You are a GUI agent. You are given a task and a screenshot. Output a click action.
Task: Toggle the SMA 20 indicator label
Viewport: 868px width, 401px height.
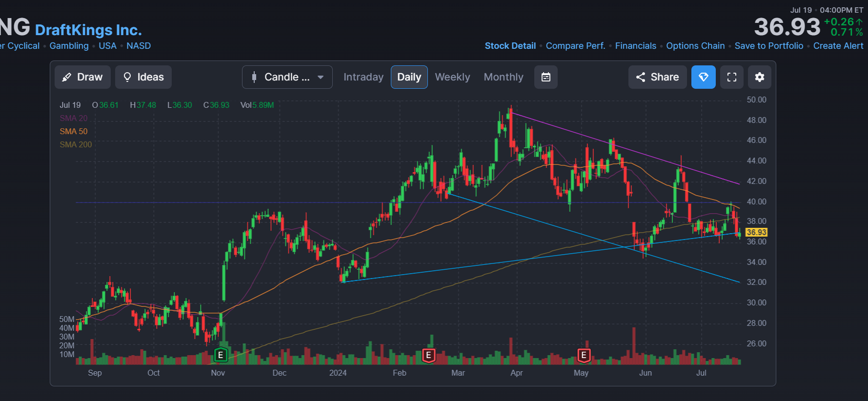click(x=74, y=118)
